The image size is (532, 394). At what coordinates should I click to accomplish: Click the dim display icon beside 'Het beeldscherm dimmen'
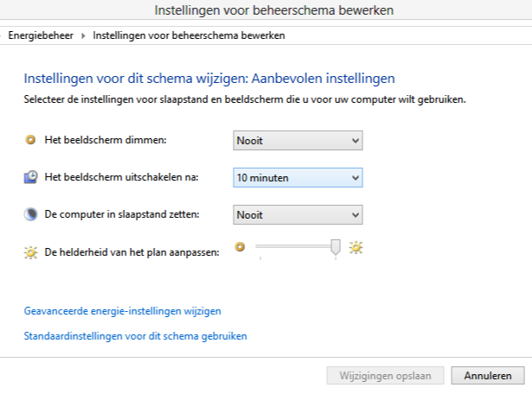30,140
